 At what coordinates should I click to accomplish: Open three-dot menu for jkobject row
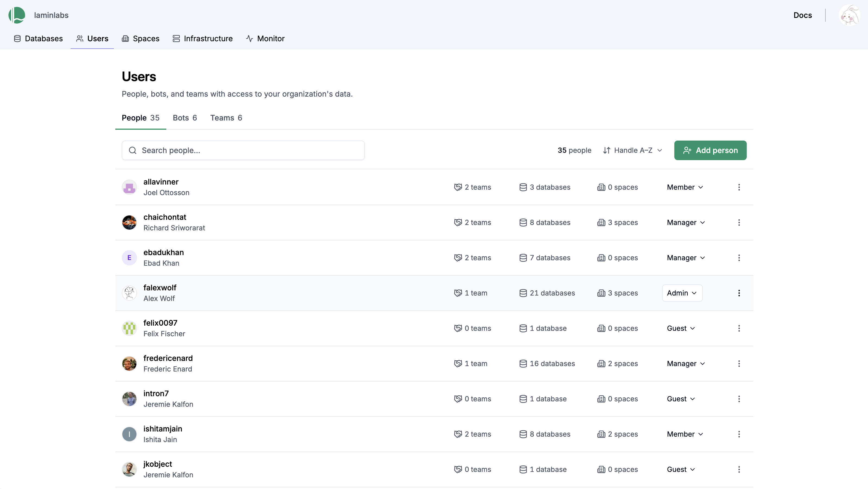[739, 469]
